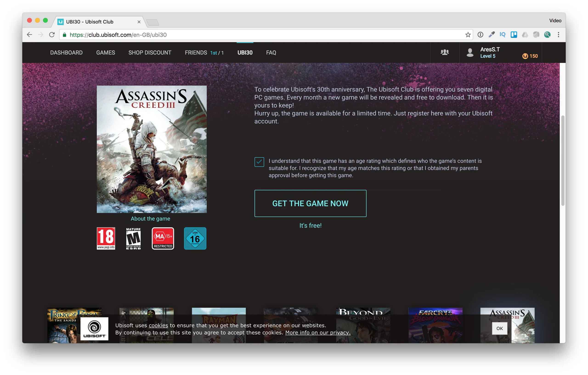Select the racing car game thumbnail

tap(291, 325)
